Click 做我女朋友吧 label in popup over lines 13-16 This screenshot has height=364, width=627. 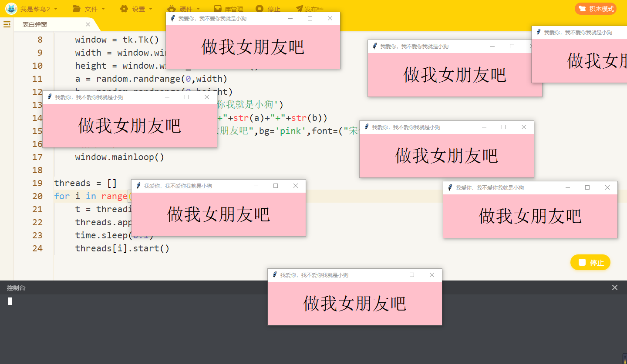click(130, 126)
